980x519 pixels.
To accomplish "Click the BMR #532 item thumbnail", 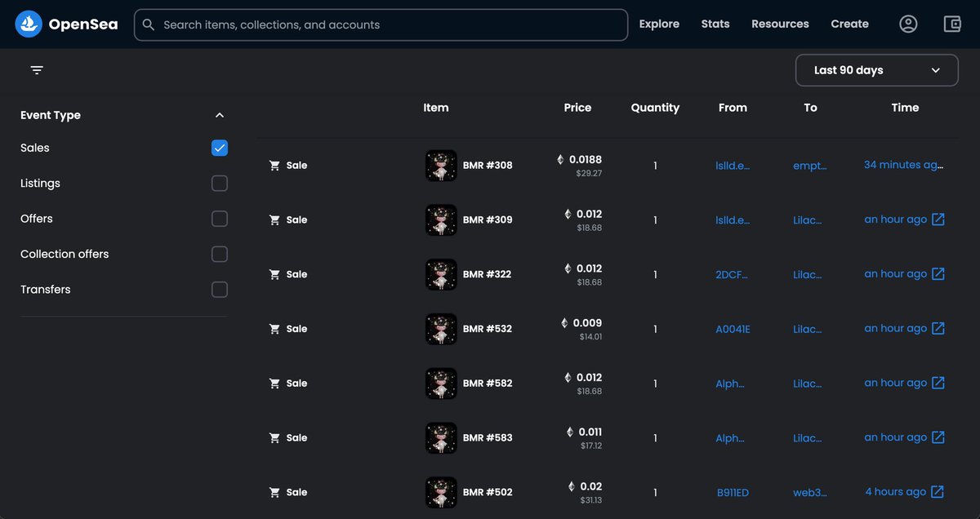I will click(441, 329).
